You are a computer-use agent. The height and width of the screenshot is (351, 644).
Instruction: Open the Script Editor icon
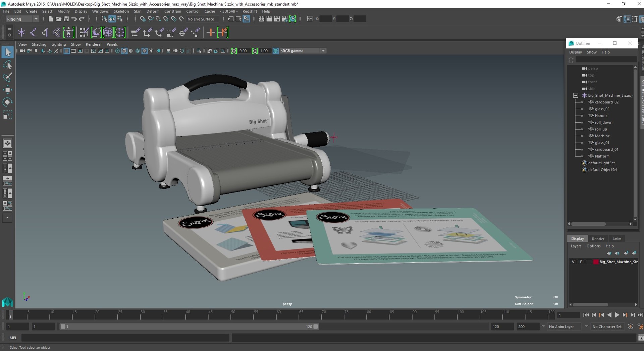pyautogui.click(x=641, y=338)
